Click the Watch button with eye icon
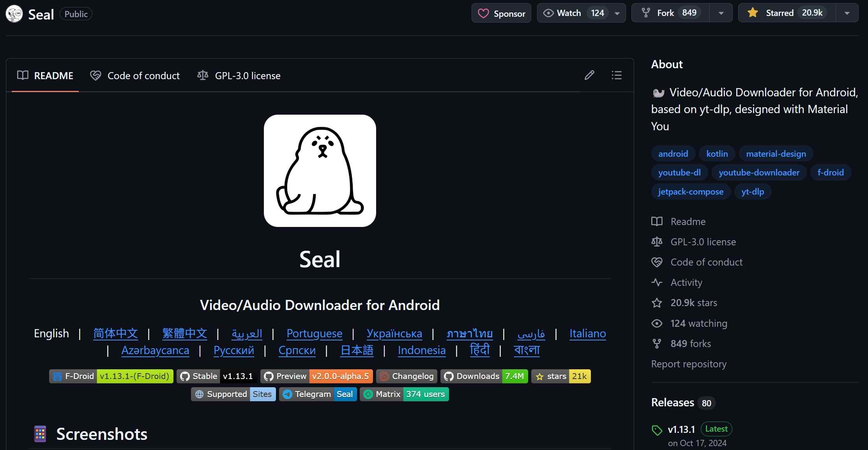 coord(573,13)
